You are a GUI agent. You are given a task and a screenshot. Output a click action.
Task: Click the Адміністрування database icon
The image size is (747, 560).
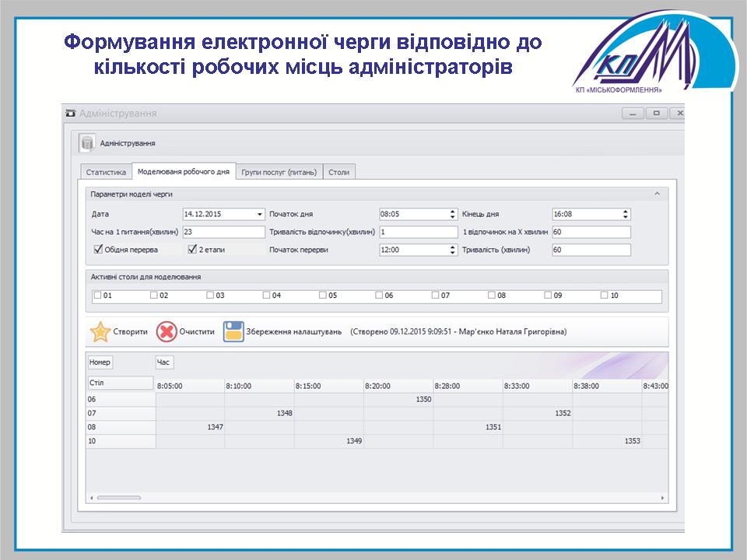point(87,143)
